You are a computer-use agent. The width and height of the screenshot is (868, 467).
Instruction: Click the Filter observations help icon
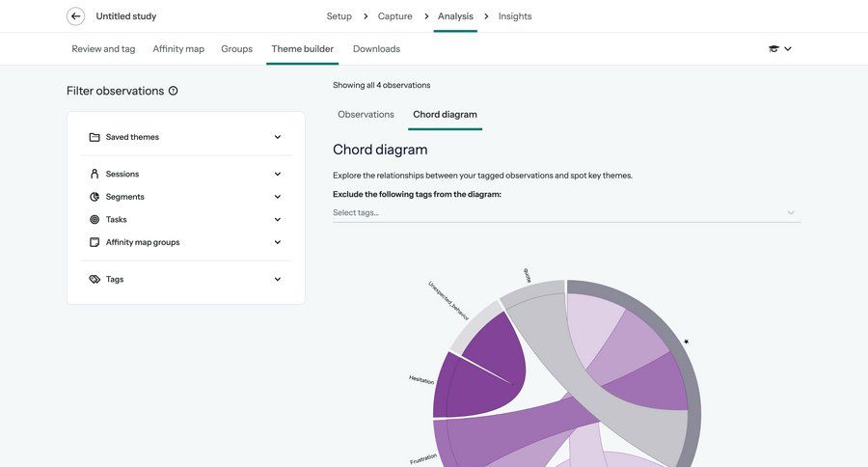coord(174,91)
